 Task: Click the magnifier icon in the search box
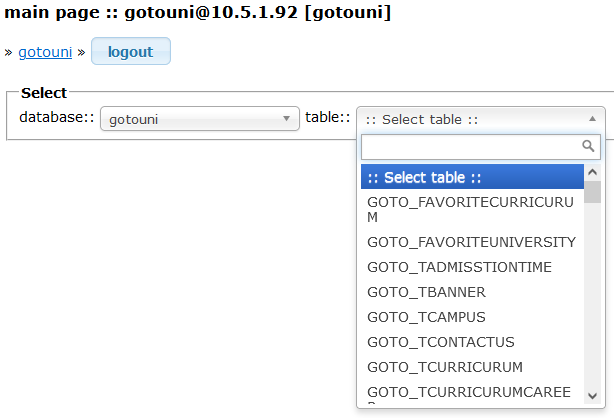click(589, 147)
